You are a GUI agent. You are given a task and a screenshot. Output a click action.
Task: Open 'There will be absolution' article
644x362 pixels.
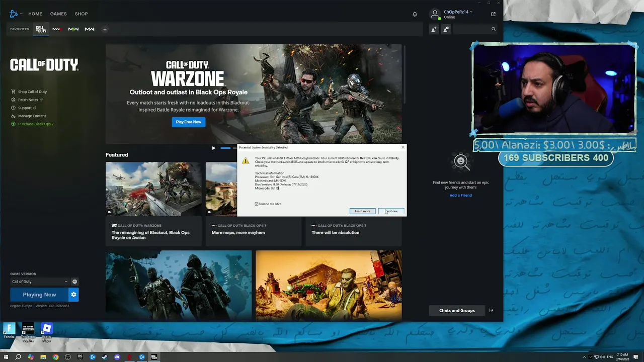coord(335,232)
